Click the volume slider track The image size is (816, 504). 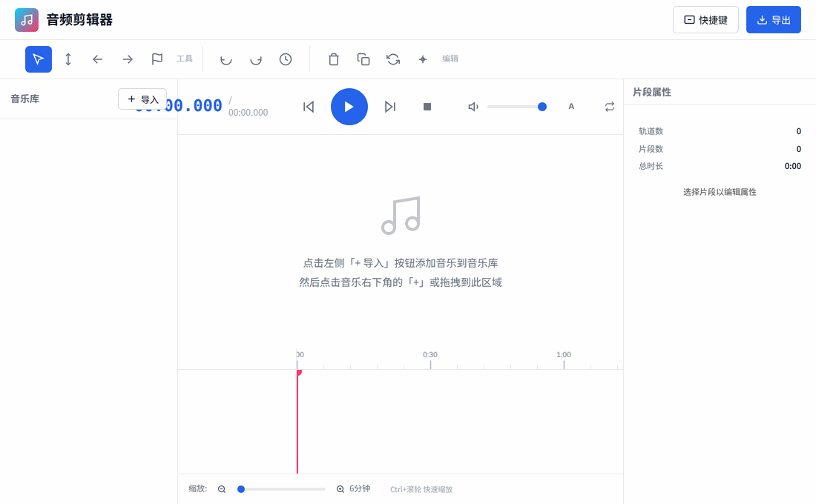pos(517,107)
